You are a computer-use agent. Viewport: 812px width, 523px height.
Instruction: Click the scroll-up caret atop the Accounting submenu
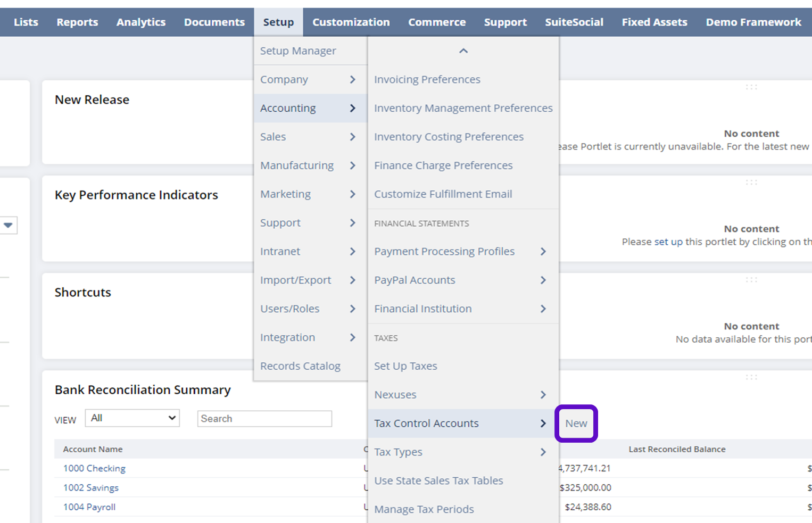[463, 51]
